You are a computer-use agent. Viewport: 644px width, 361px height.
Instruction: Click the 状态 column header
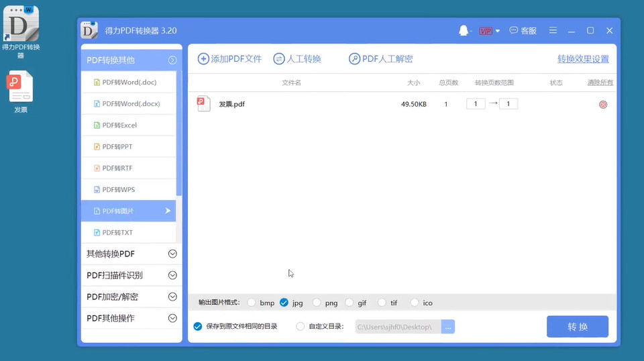coord(556,83)
